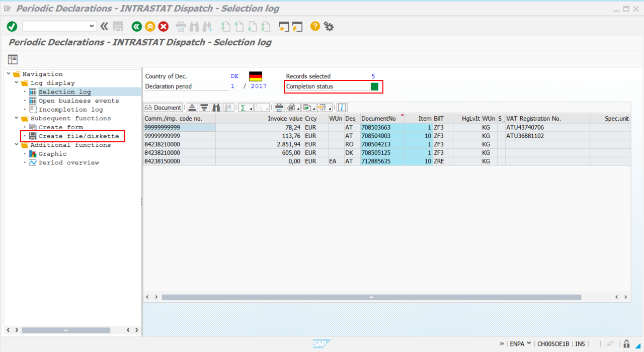644x352 pixels.
Task: Click document number 712885635
Action: (382, 161)
